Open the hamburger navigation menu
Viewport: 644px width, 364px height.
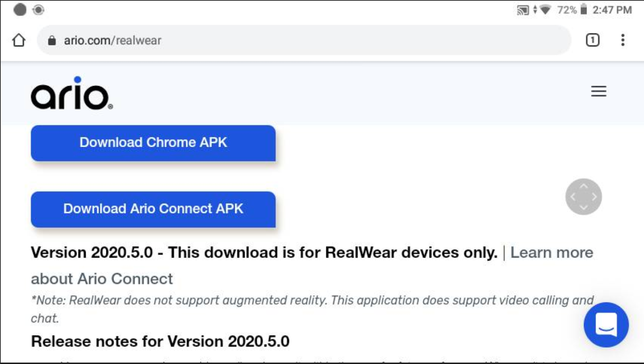pos(599,91)
